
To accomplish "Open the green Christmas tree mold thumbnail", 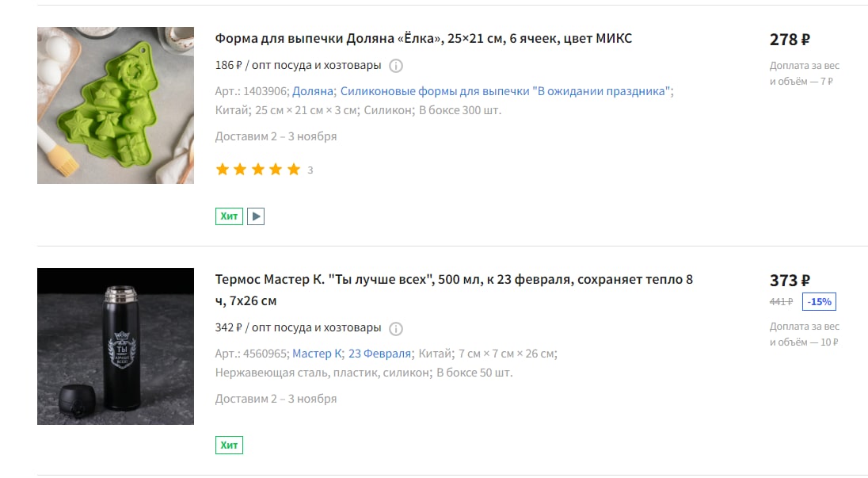I will click(116, 105).
